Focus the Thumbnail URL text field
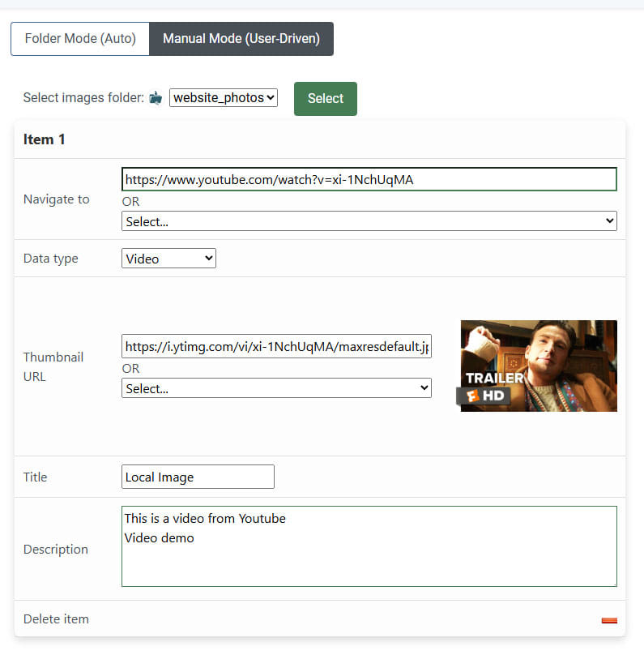This screenshot has width=644, height=672. (x=276, y=347)
